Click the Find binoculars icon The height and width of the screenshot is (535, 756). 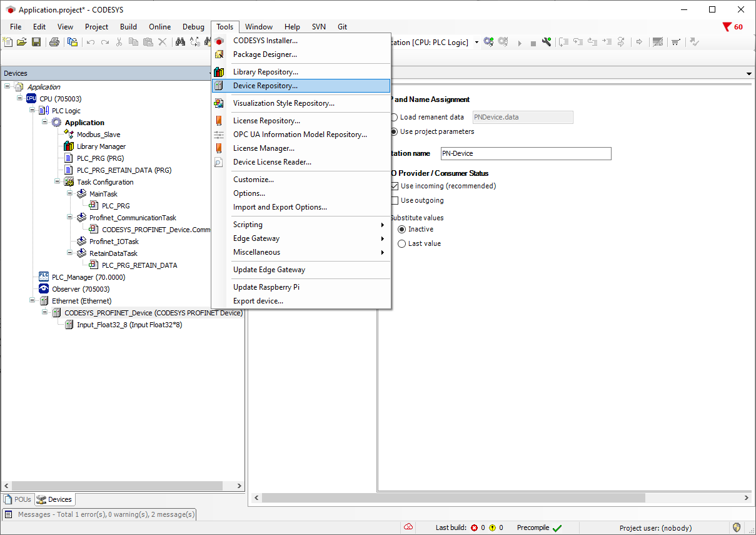pyautogui.click(x=180, y=42)
